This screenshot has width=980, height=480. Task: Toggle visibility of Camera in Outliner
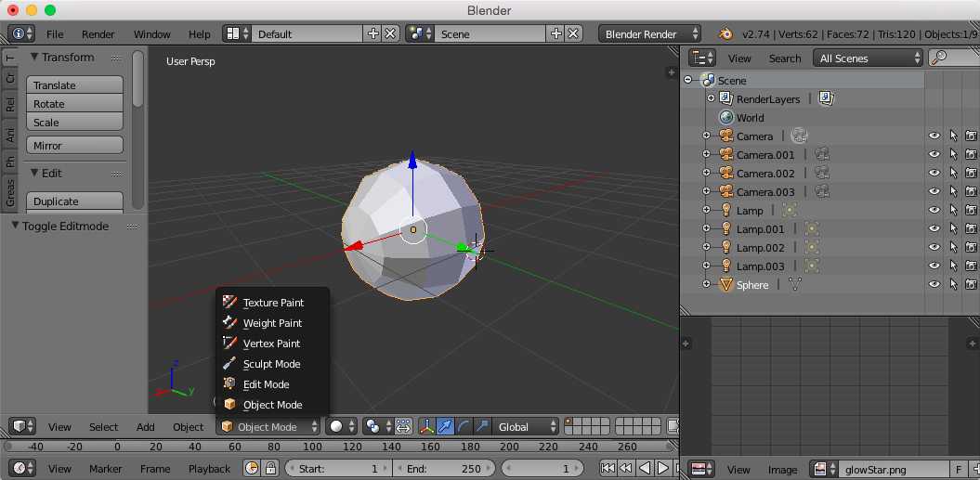click(934, 136)
